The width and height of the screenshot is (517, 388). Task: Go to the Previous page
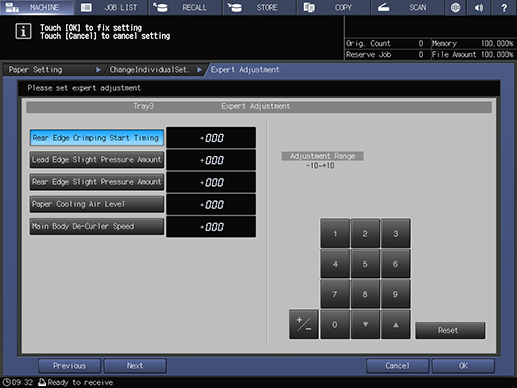click(x=69, y=366)
